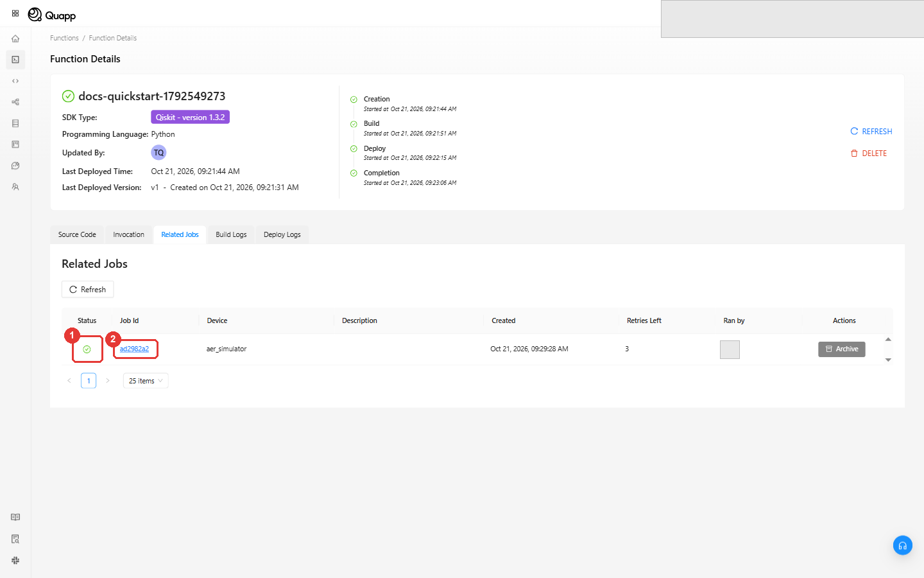The width and height of the screenshot is (924, 578).
Task: Click REFRESH beside function details
Action: coord(871,131)
